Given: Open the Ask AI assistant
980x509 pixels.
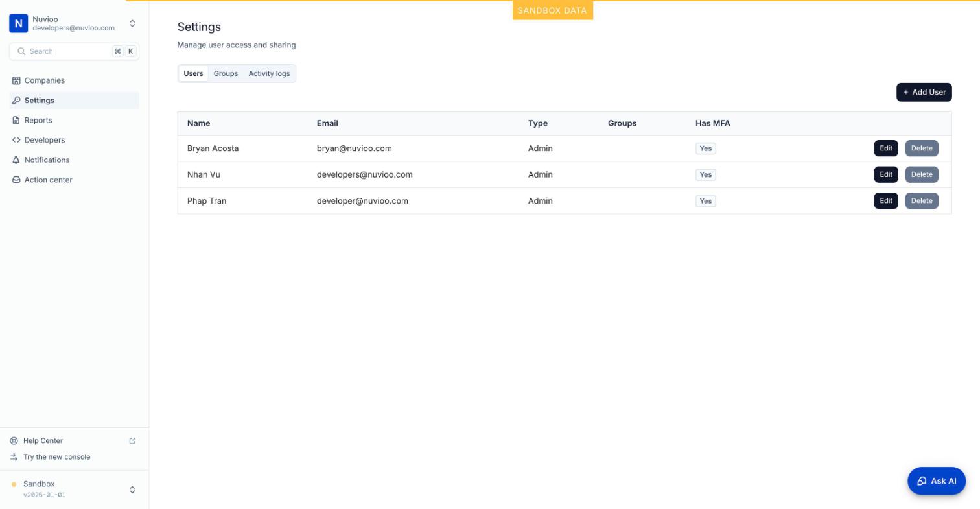Looking at the screenshot, I should pyautogui.click(x=937, y=481).
